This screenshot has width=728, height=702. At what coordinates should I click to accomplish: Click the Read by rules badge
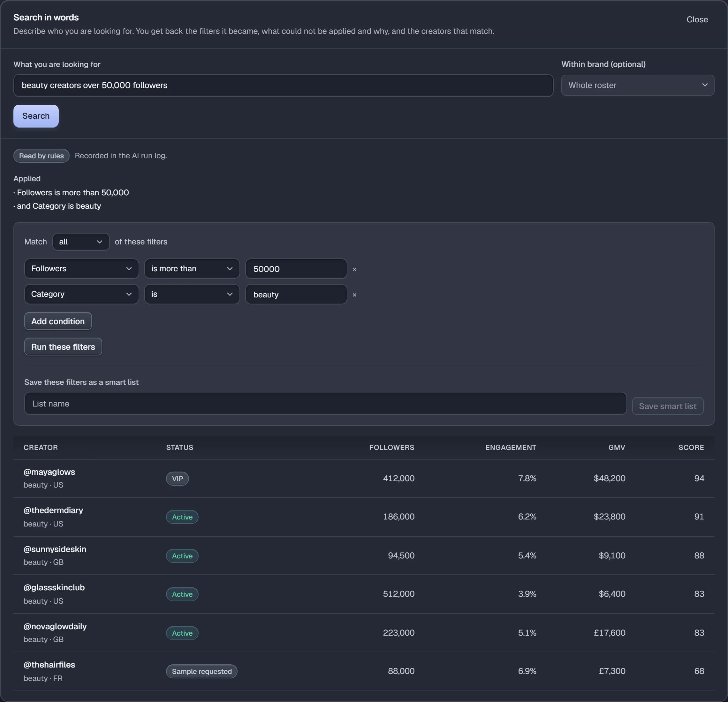pos(42,156)
